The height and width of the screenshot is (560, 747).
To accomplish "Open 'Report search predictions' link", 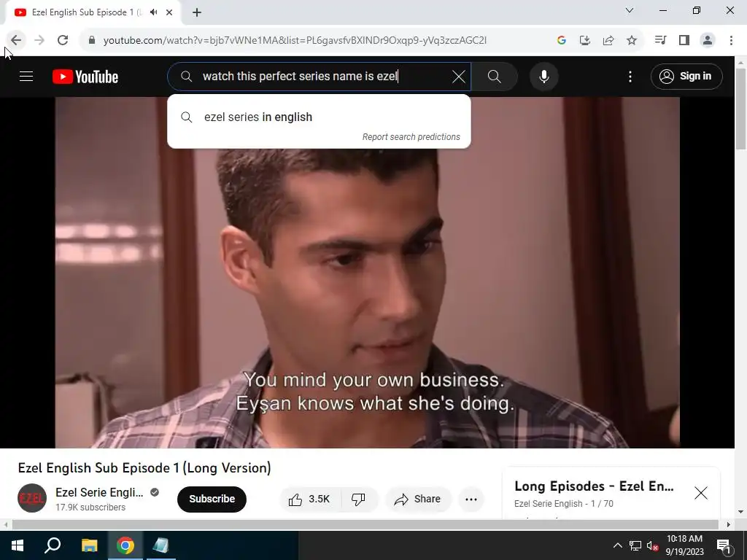I will 411,137.
